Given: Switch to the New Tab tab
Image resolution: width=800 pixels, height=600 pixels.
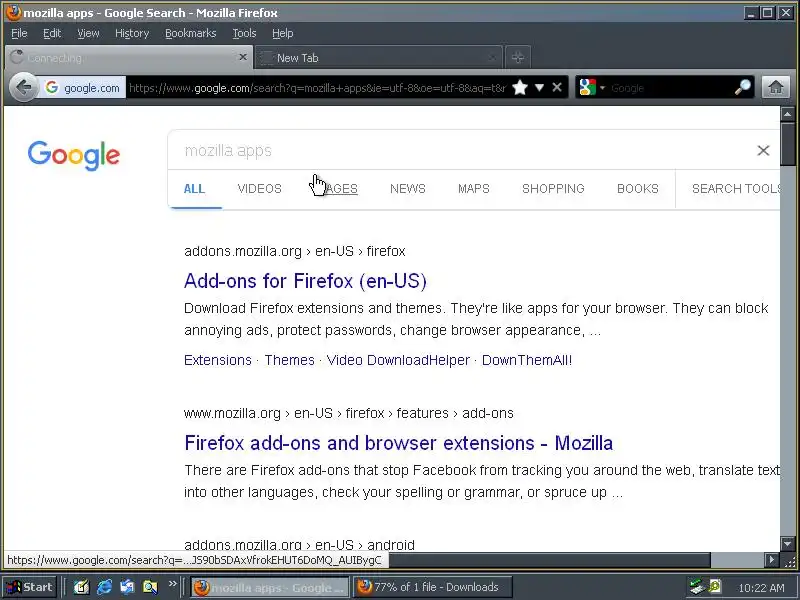Looking at the screenshot, I should 378,58.
